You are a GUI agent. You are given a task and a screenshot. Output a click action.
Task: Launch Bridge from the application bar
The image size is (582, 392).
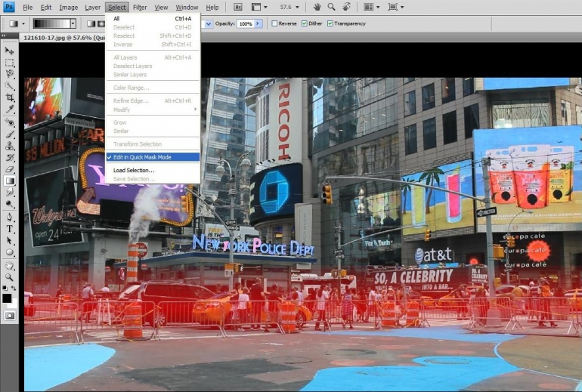(238, 7)
